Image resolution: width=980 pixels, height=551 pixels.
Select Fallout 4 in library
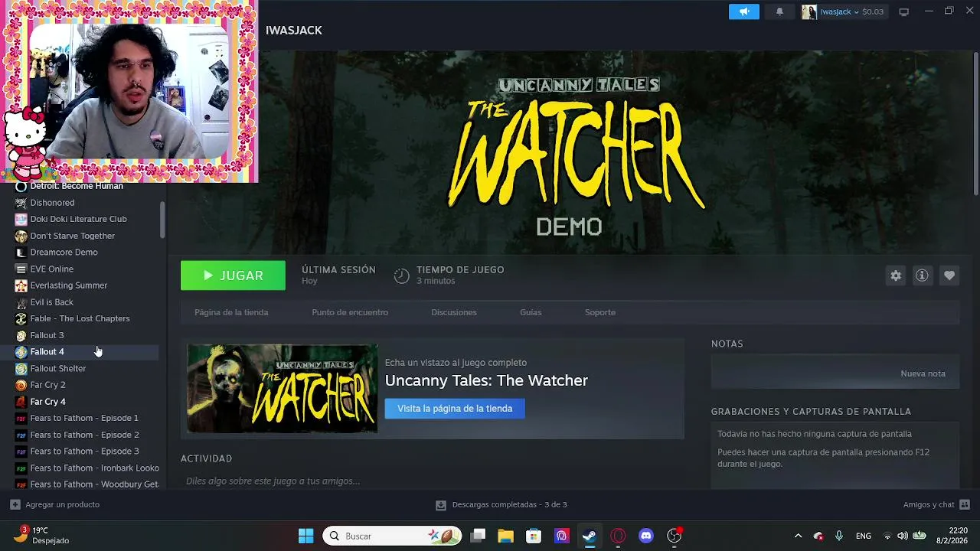[47, 352]
